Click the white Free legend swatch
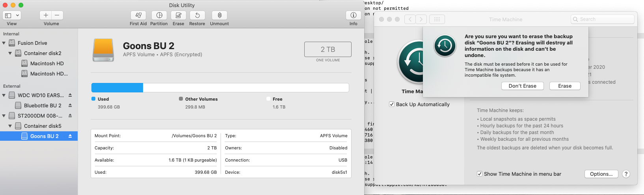Viewport: 644px width, 195px height. [x=268, y=99]
